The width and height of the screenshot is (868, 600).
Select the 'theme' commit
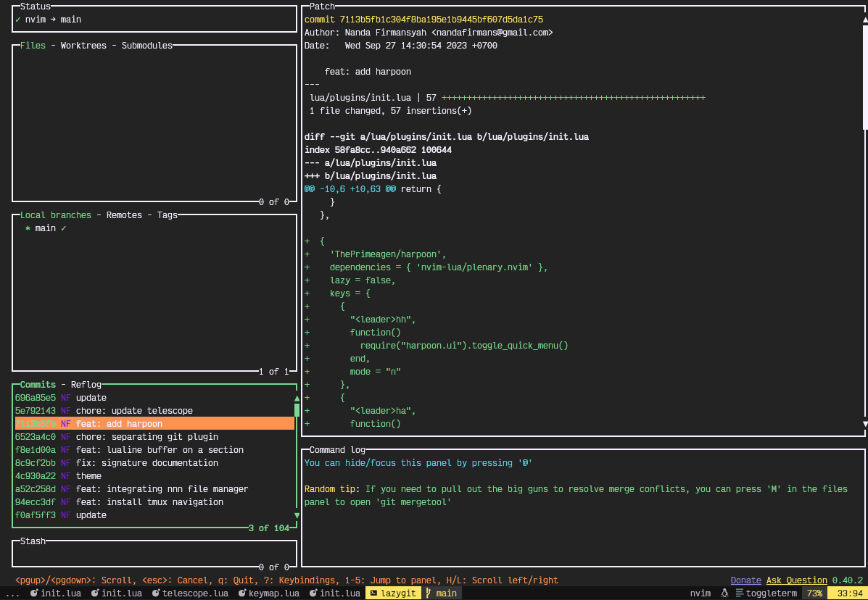155,475
